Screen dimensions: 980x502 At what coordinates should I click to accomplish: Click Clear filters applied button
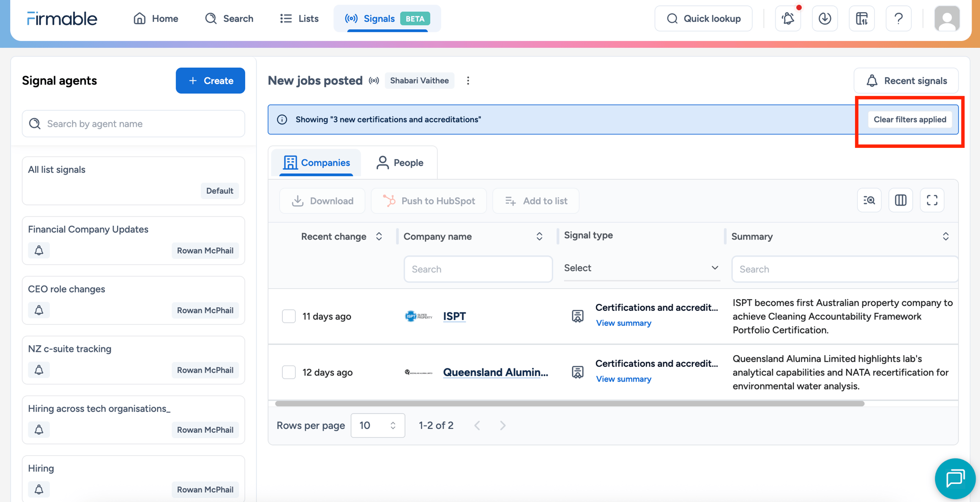click(x=909, y=120)
